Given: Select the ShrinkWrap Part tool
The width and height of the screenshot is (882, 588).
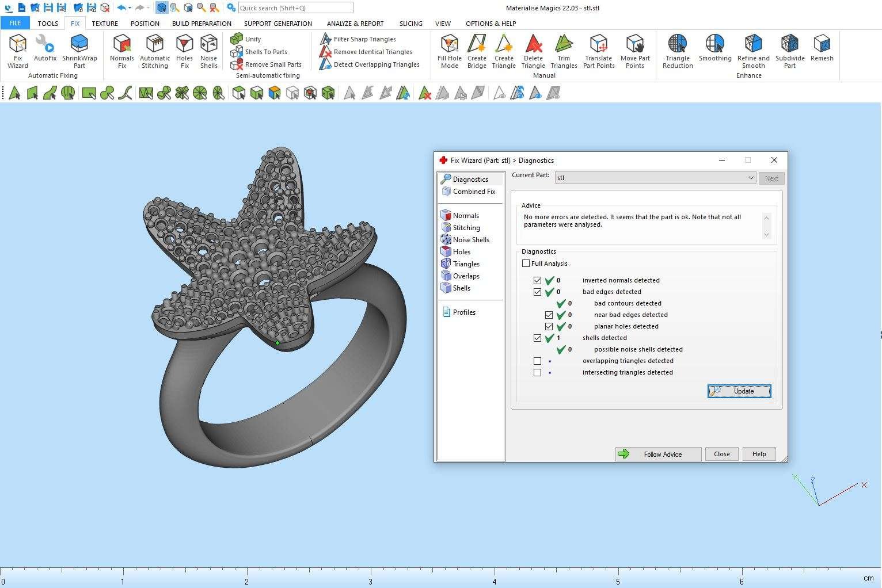Looking at the screenshot, I should click(x=79, y=51).
